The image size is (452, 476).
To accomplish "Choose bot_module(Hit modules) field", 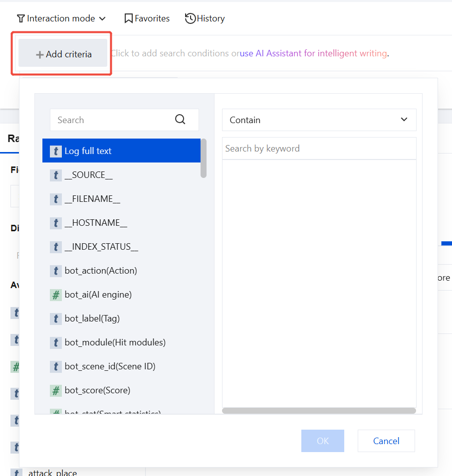I will 122,342.
